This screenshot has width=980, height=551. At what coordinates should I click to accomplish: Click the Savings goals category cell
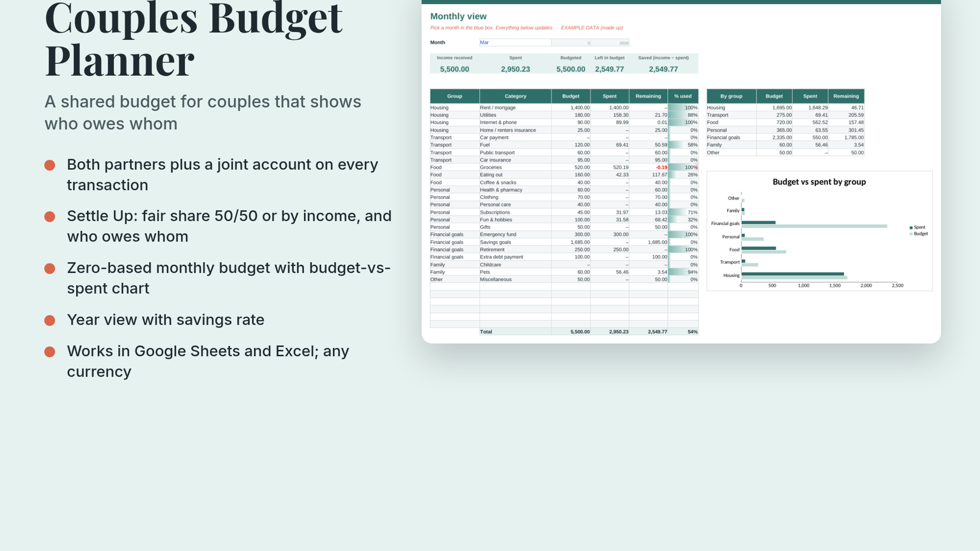tap(515, 242)
